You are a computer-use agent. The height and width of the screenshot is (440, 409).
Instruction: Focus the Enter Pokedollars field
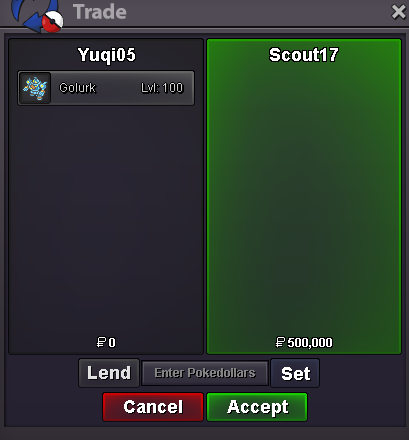point(205,373)
